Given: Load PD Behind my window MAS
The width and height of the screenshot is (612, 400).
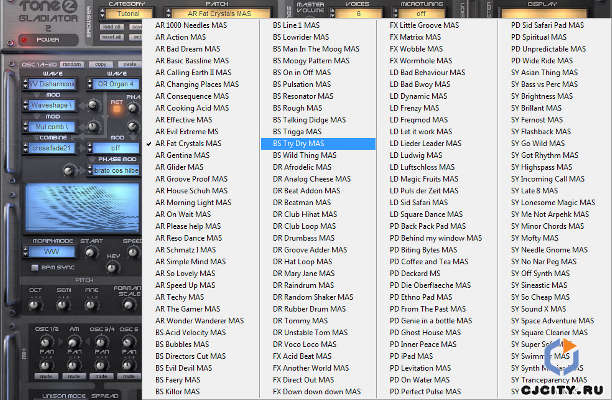Looking at the screenshot, I should (437, 238).
